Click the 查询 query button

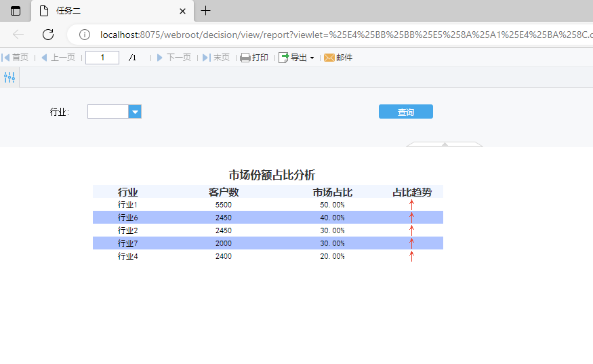coord(406,112)
